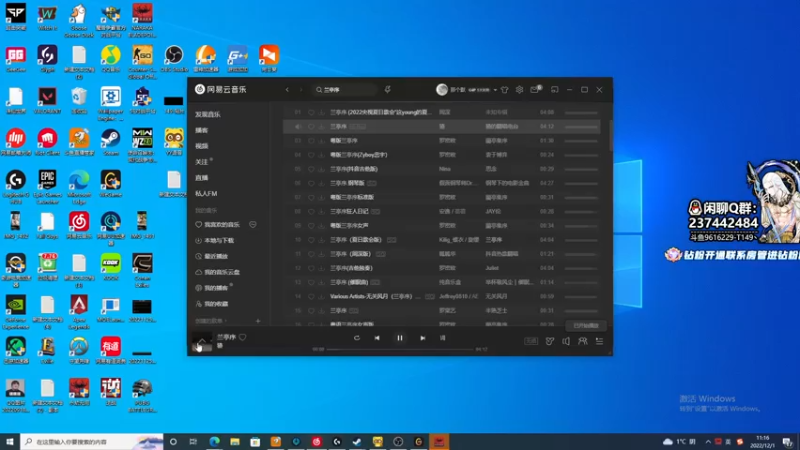The height and width of the screenshot is (450, 800).
Task: Open 我的音乐云盘 in the sidebar
Action: (222, 272)
